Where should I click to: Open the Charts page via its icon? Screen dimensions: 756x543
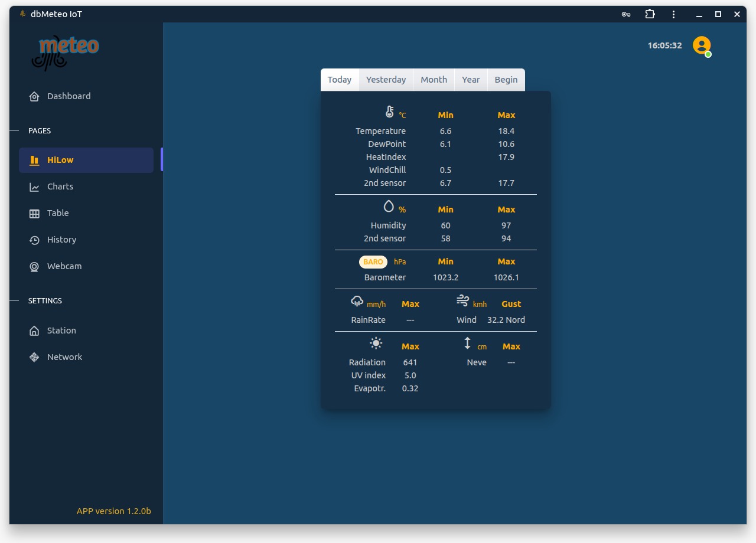34,187
